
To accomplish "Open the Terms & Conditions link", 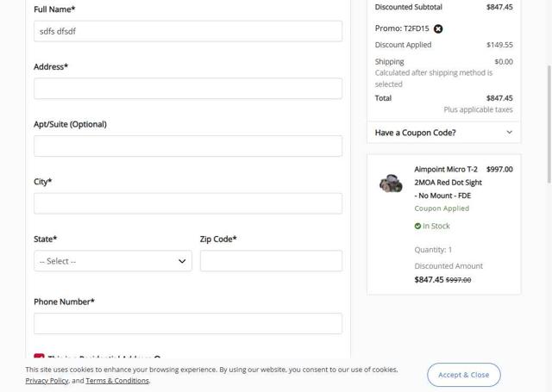I will (x=117, y=381).
